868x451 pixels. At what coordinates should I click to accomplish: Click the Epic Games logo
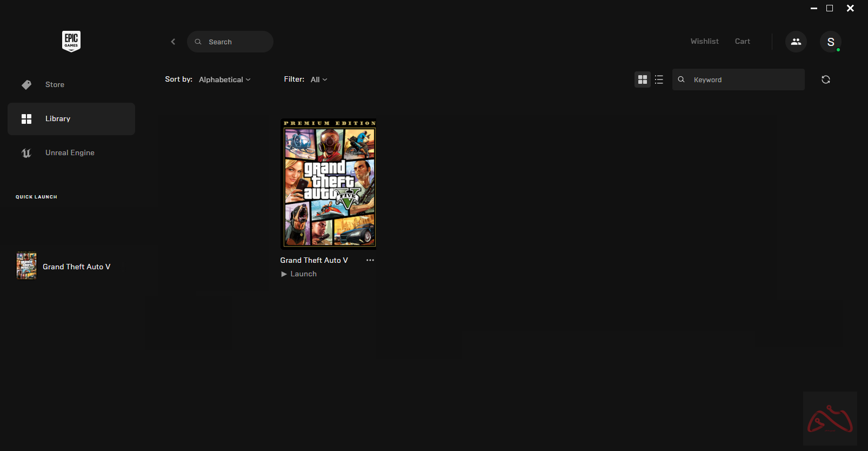point(71,41)
